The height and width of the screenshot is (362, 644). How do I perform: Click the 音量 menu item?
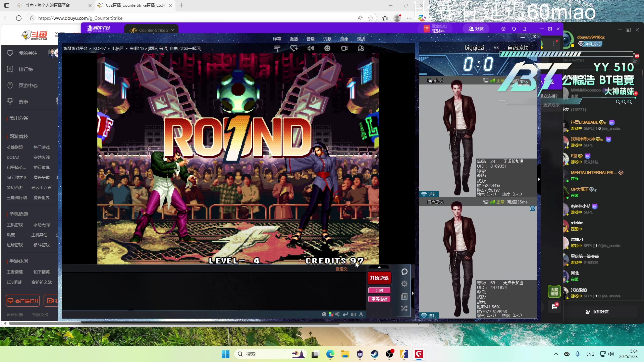[311, 39]
